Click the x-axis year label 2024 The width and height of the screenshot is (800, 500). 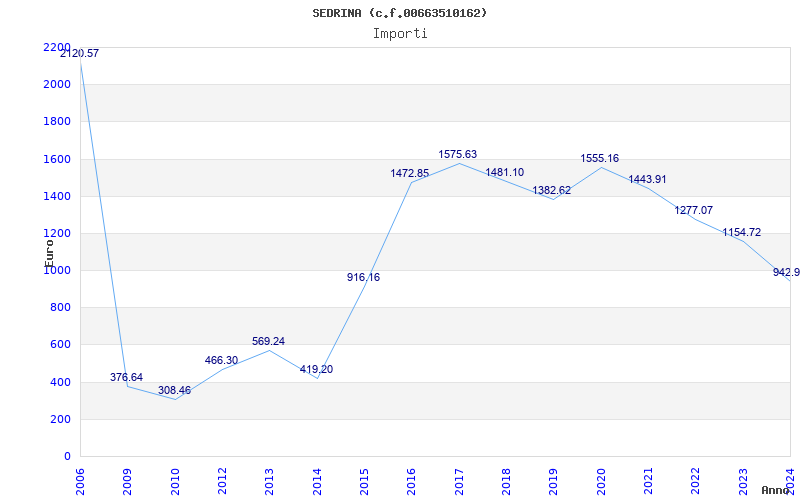coord(790,482)
